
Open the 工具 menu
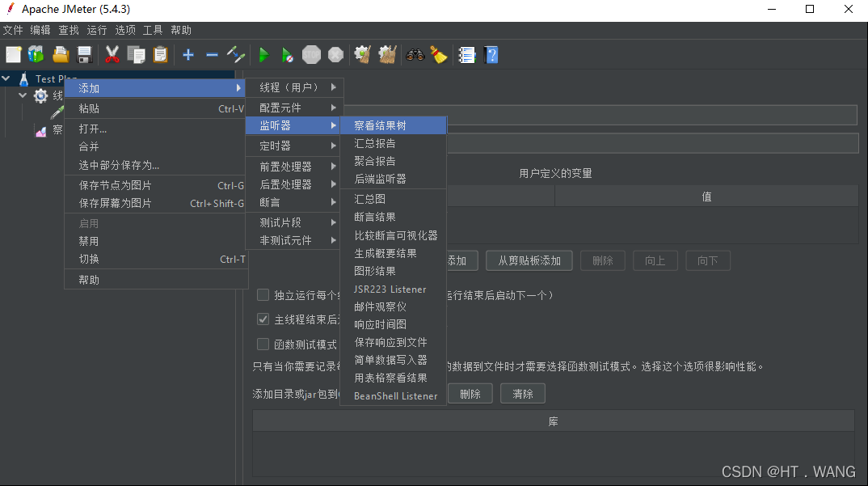click(153, 30)
